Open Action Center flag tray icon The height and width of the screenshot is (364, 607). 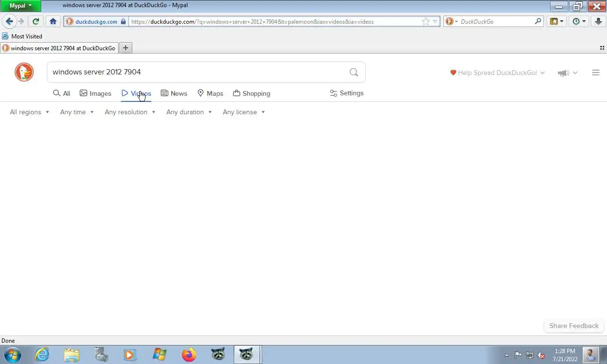[x=518, y=355]
